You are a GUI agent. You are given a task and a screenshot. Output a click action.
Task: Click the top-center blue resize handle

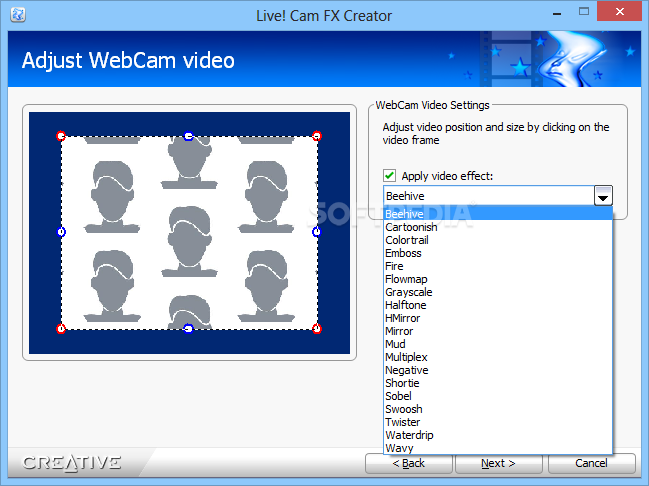(x=189, y=136)
